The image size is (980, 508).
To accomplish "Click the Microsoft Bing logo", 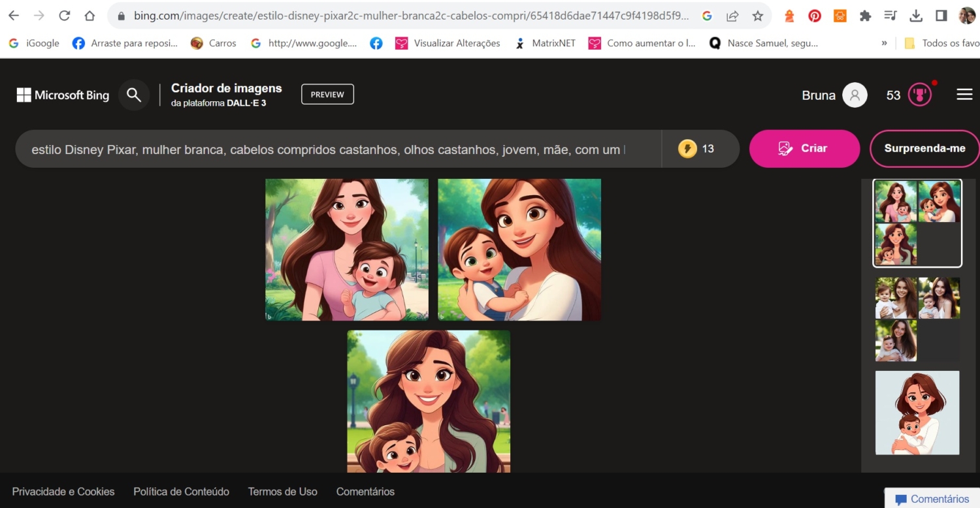I will tap(62, 95).
